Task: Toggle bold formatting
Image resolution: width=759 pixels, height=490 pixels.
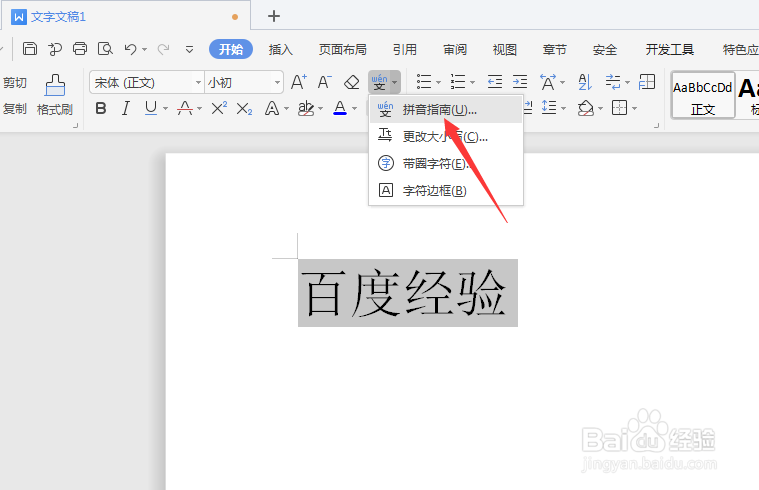Action: 101,108
